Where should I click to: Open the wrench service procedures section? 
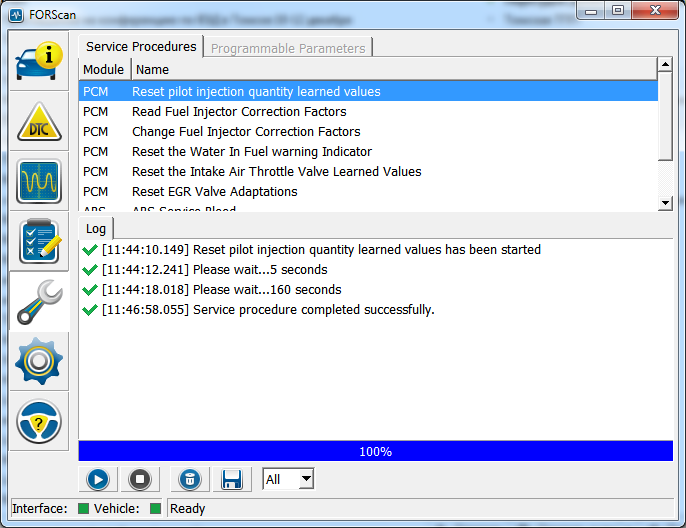click(x=39, y=301)
